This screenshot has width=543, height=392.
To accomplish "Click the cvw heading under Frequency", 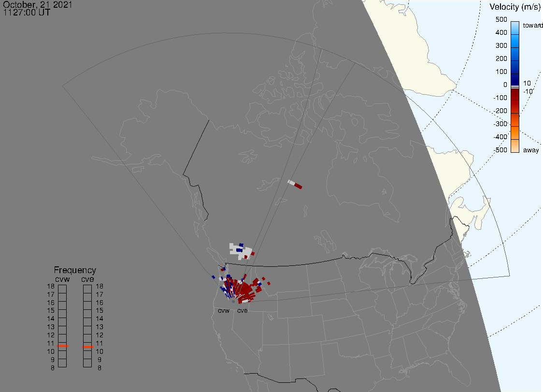I will click(62, 279).
